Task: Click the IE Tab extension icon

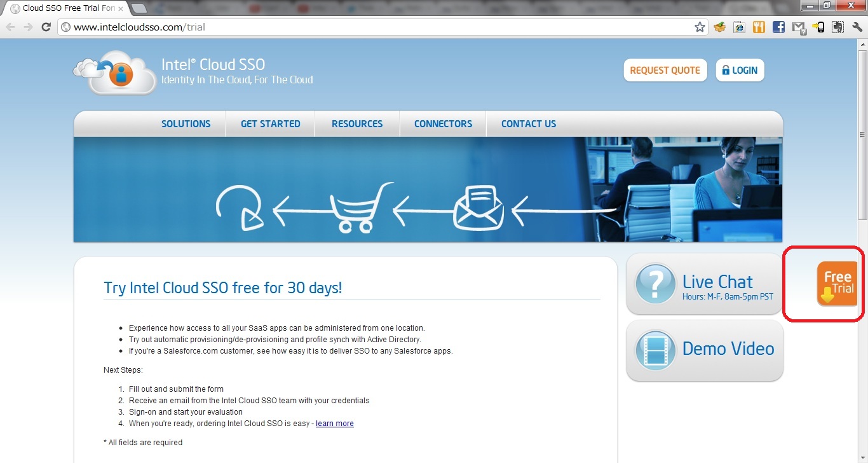Action: pyautogui.click(x=738, y=27)
